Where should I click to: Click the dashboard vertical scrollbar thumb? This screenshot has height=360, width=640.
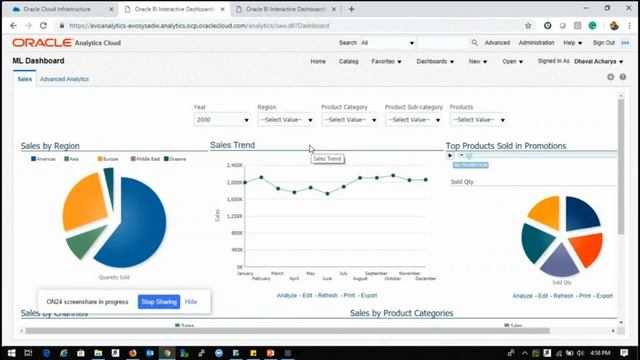621,167
